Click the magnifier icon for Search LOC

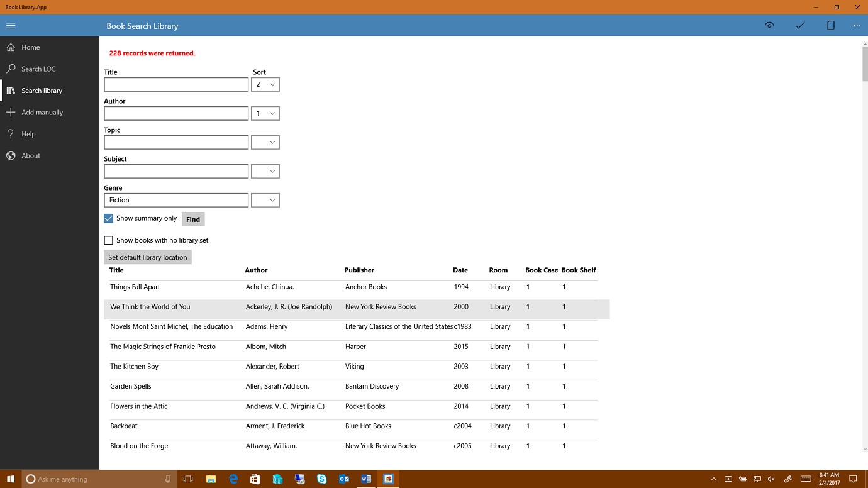click(11, 69)
